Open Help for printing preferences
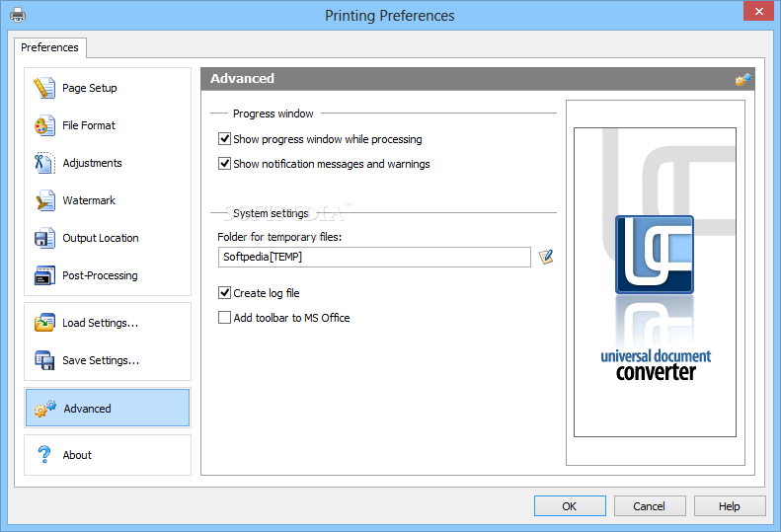The width and height of the screenshot is (781, 532). (730, 506)
